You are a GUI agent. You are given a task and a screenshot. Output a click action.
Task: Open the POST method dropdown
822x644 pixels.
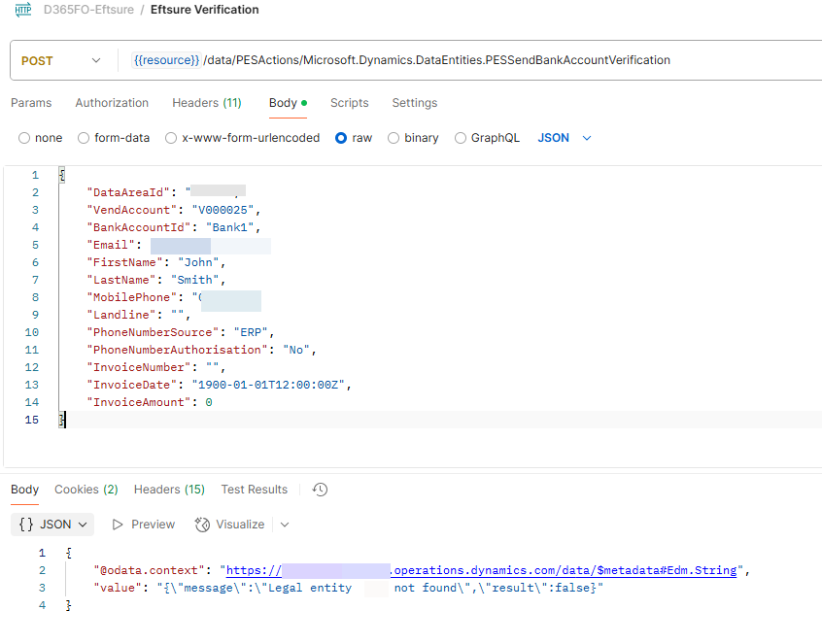click(61, 61)
